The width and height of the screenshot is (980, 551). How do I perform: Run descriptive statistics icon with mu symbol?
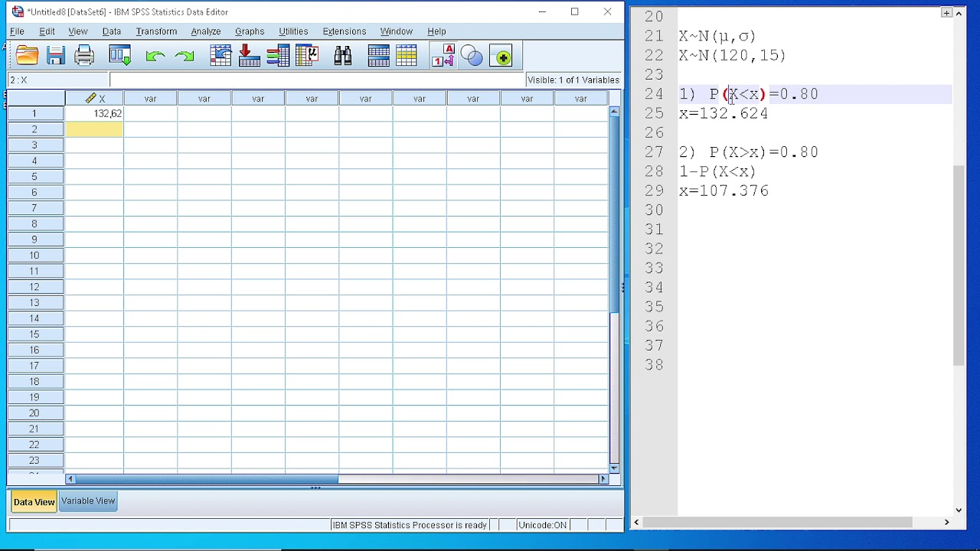(x=307, y=56)
